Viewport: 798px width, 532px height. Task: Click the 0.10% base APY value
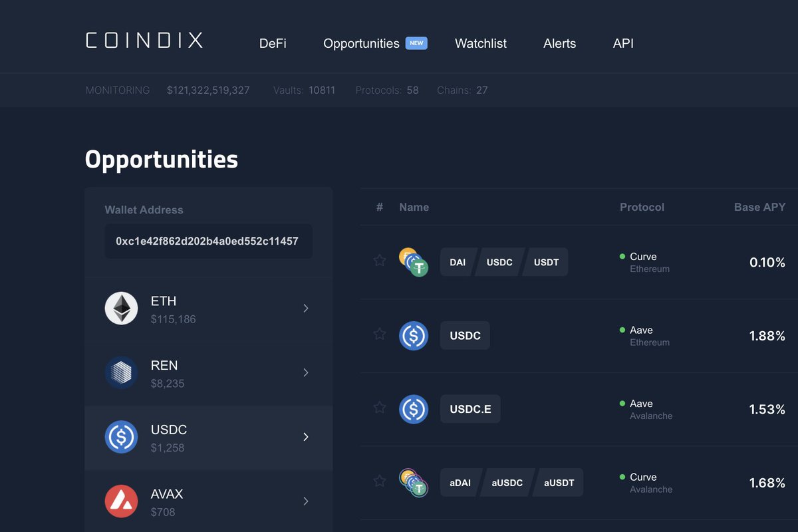(767, 263)
